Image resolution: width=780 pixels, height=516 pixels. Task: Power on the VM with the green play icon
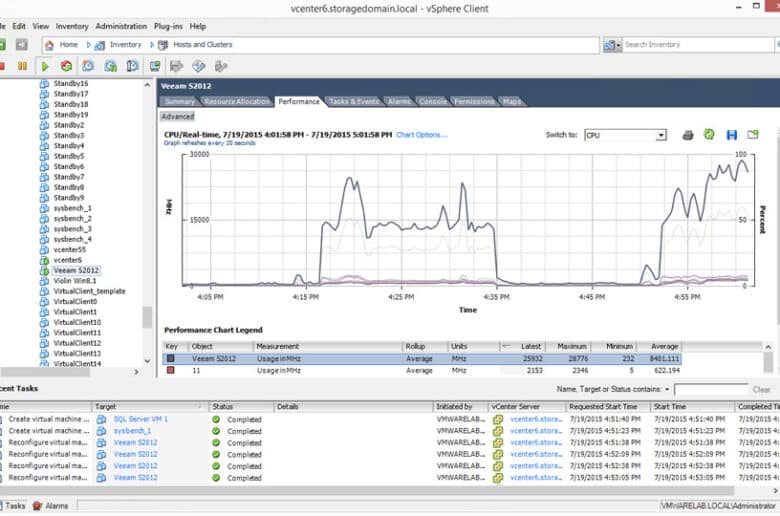tap(45, 66)
